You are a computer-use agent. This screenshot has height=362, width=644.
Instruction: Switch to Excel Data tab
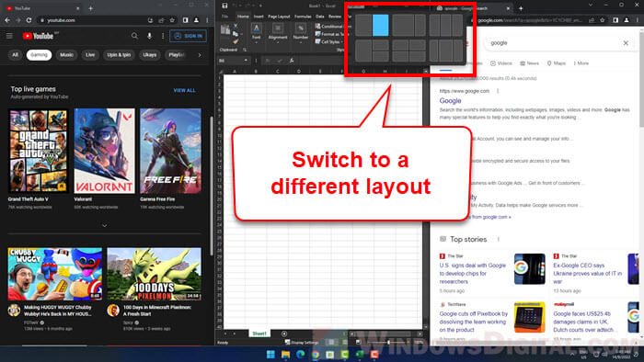click(319, 17)
